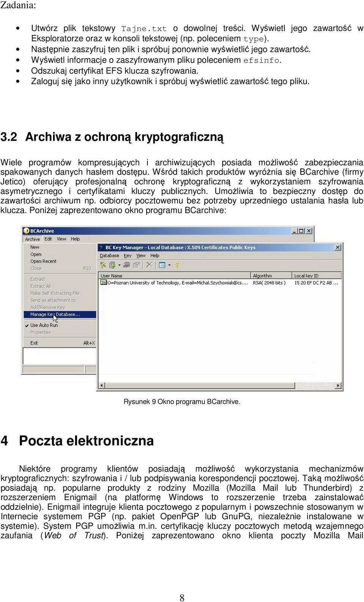The width and height of the screenshot is (364, 602).
Task: Click the generate new key icon in Key Manager toolbar
Action: point(103,265)
